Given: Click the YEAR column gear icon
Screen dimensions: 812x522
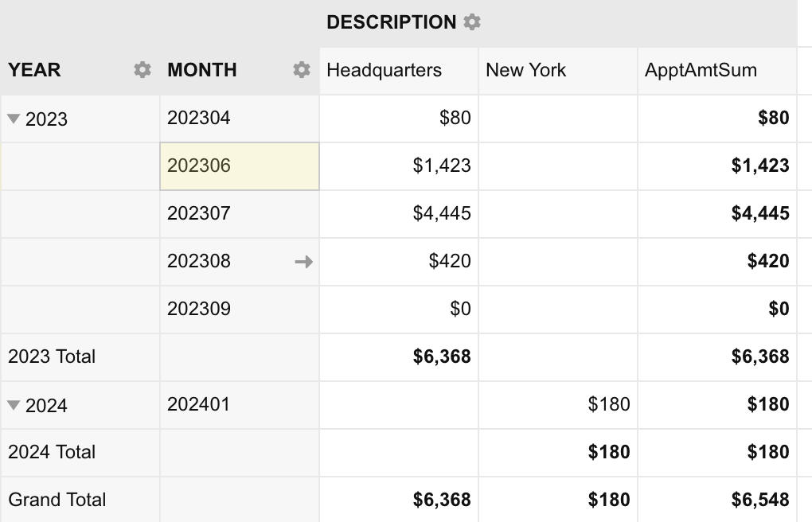Looking at the screenshot, I should (x=141, y=70).
